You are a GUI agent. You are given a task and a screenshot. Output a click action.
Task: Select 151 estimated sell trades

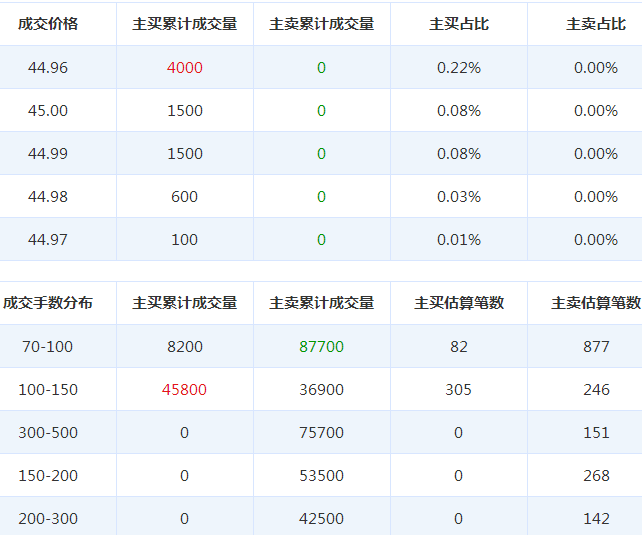pos(596,433)
